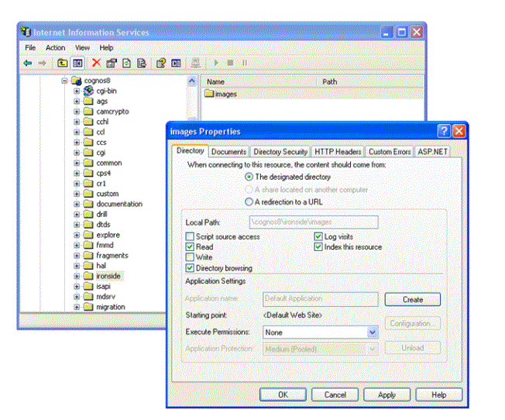
Task: Expand the ironside tree node
Action: coord(77,276)
